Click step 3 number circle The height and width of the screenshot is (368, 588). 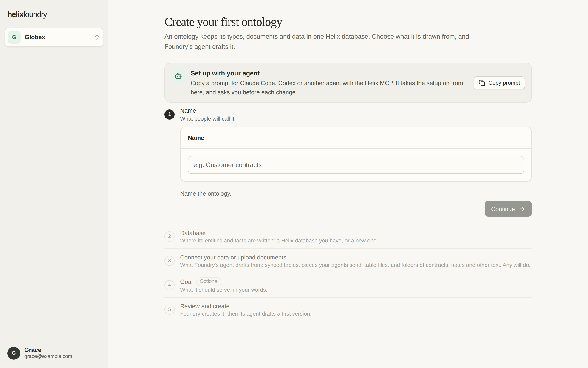pos(169,261)
